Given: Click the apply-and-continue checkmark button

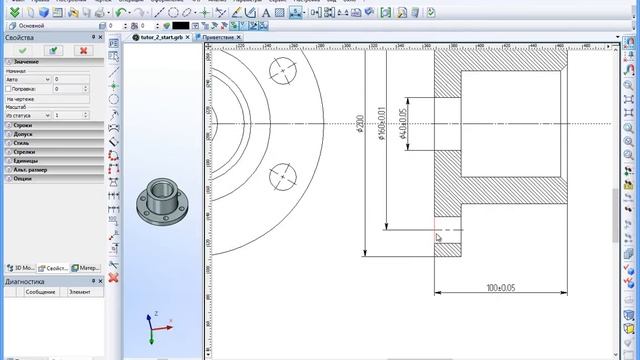Looking at the screenshot, I should coord(53,51).
